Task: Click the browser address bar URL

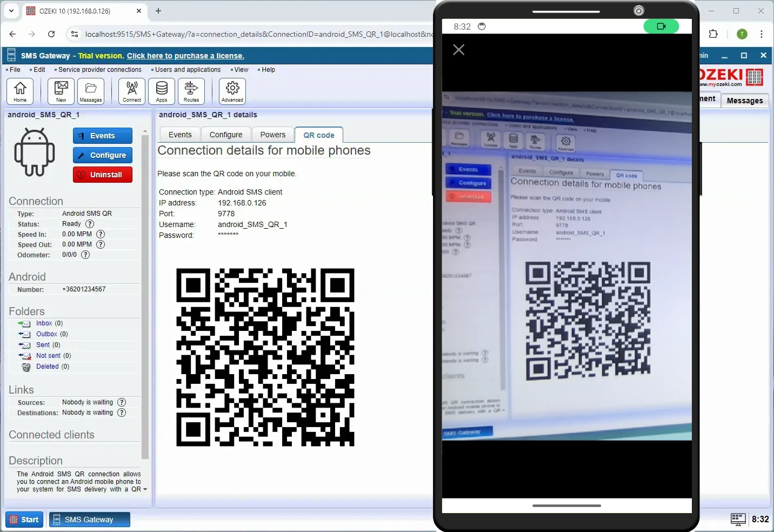Action: click(258, 34)
